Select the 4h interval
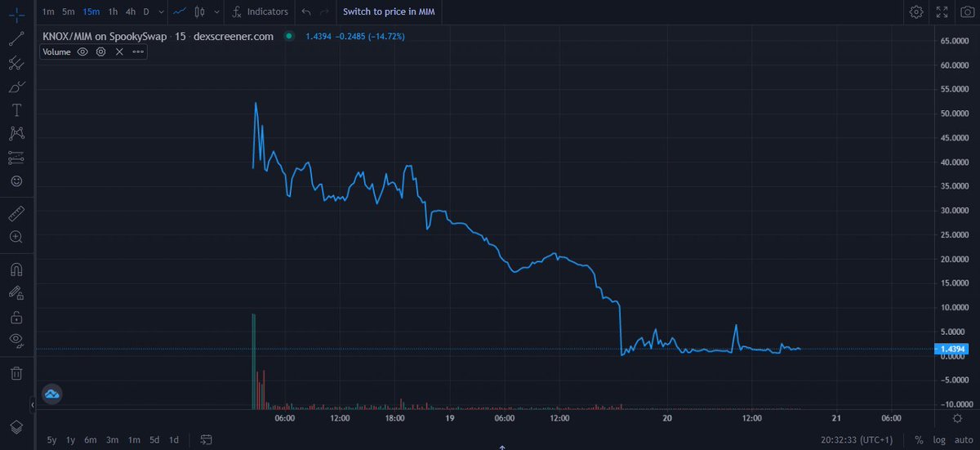980x450 pixels. coord(131,12)
